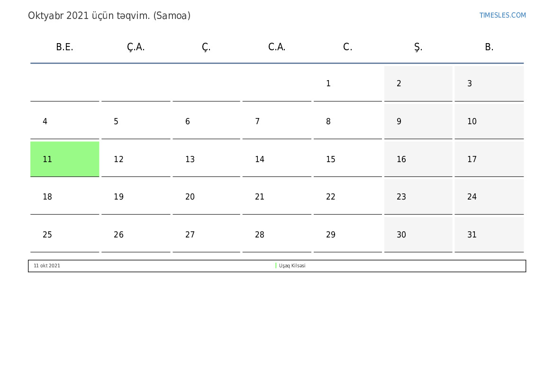Select day 15 in the calendar

347,159
